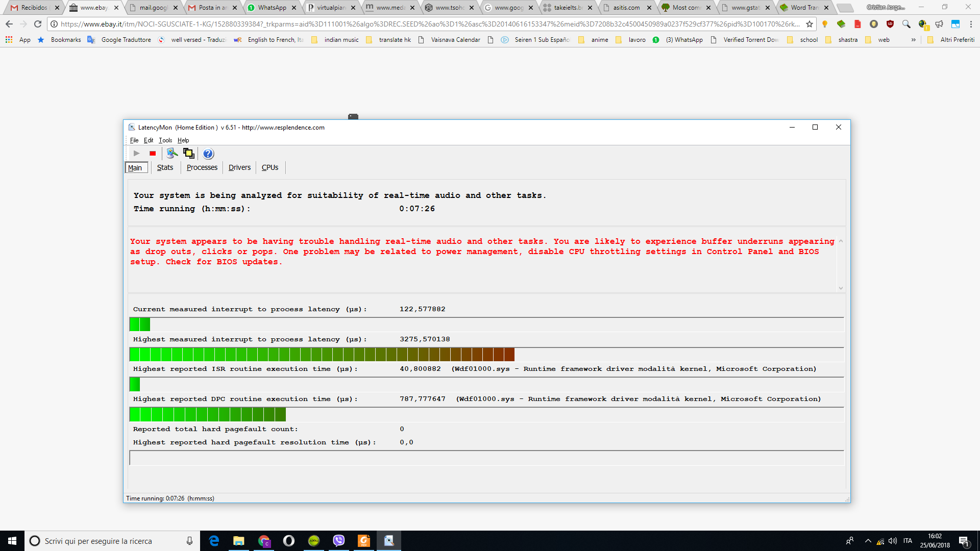Open the Drivers tab

239,167
